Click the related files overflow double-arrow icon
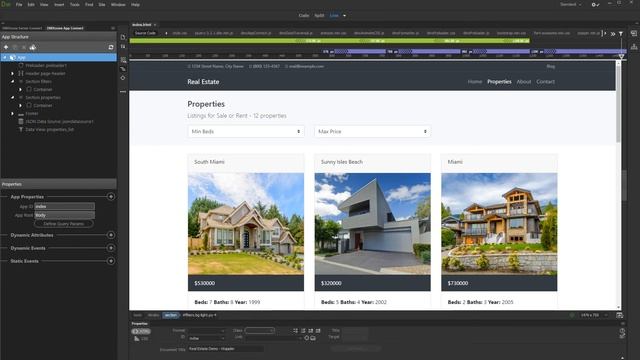The height and width of the screenshot is (360, 640). tap(613, 33)
